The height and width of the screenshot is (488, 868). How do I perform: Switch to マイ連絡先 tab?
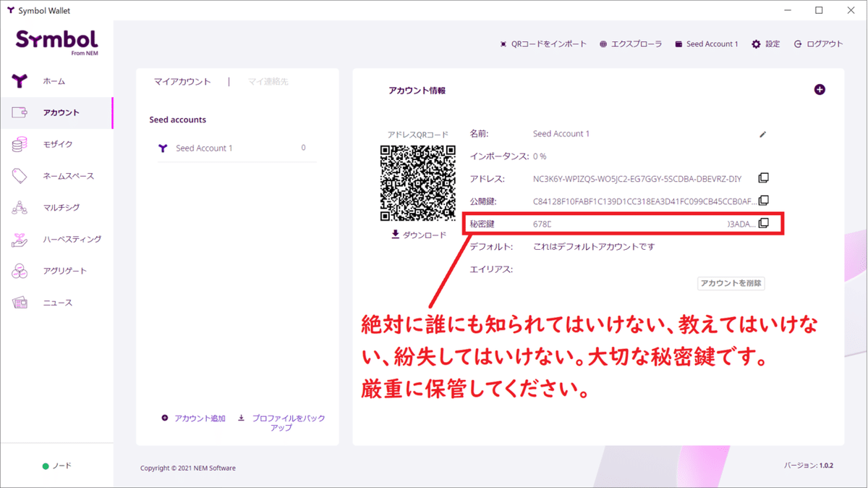[x=268, y=82]
